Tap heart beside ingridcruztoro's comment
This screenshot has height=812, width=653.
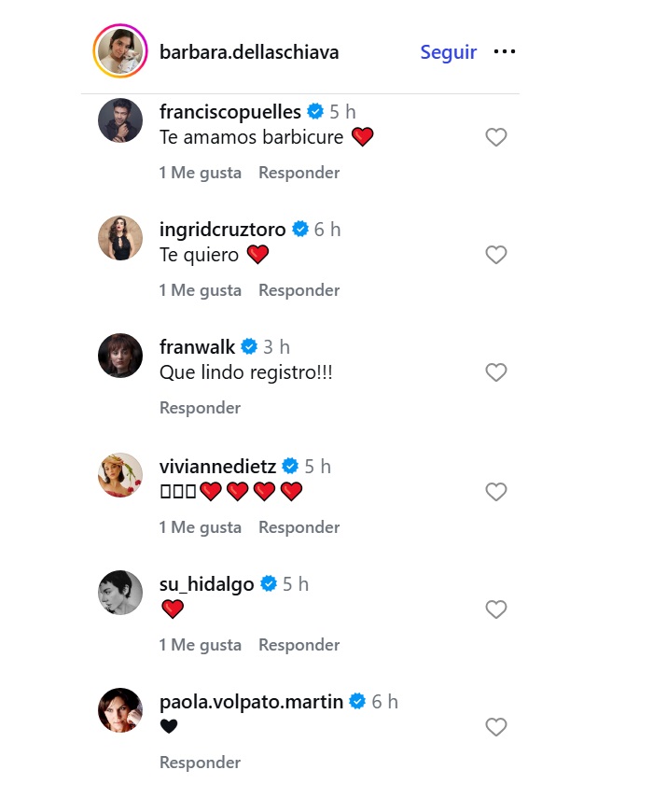(x=496, y=255)
